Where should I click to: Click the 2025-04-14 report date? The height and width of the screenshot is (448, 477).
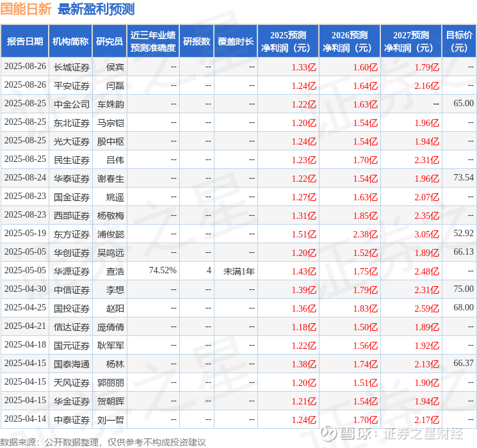pyautogui.click(x=25, y=419)
